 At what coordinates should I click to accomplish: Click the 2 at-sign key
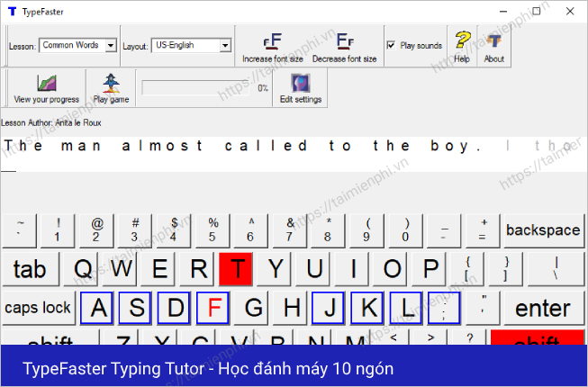point(96,230)
